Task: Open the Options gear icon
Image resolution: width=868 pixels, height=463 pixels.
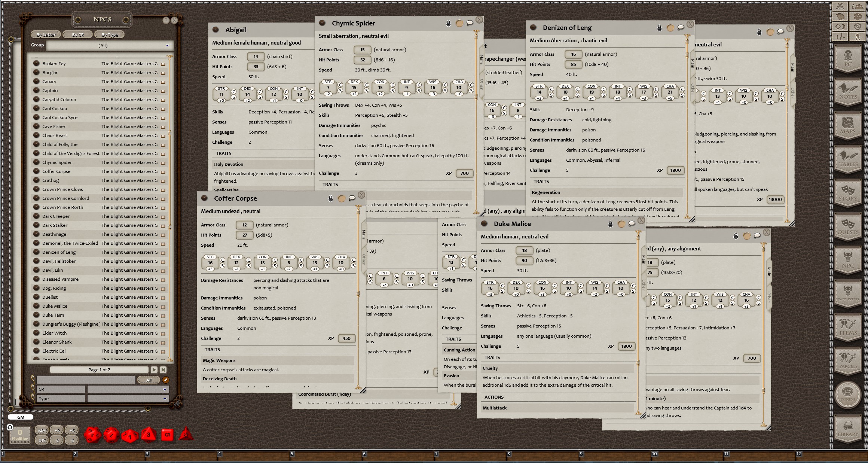Action: 858,26
